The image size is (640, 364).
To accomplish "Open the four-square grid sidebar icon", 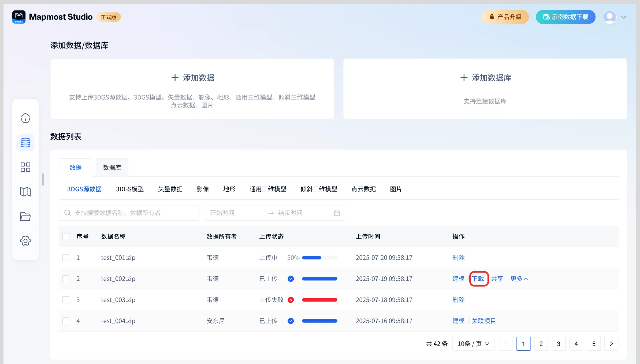I will coord(25,167).
